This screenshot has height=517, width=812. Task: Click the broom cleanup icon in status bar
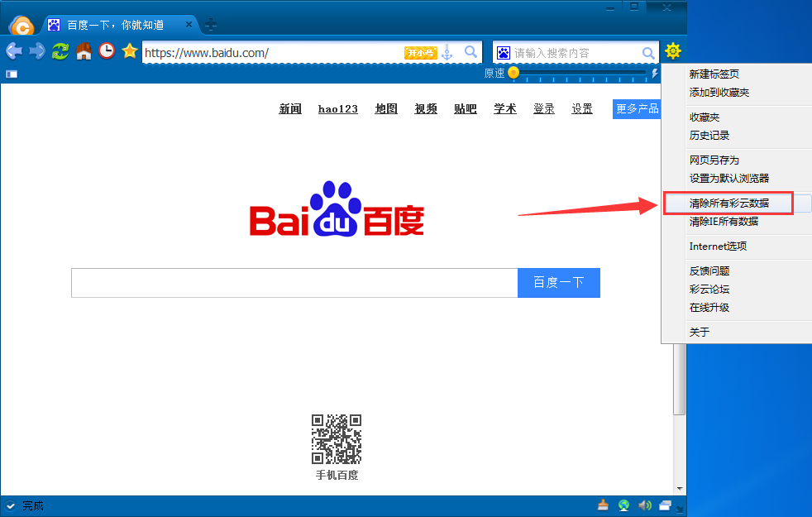pos(604,505)
